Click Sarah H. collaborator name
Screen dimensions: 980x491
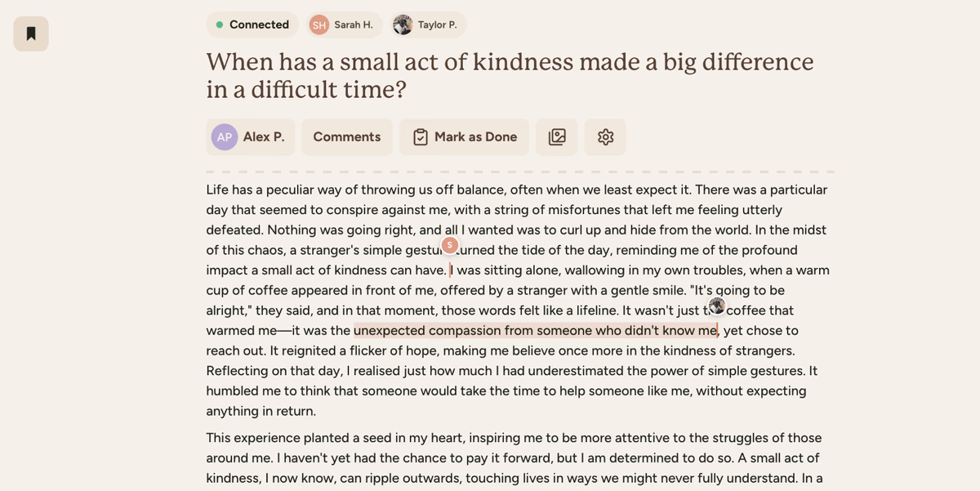pos(353,25)
